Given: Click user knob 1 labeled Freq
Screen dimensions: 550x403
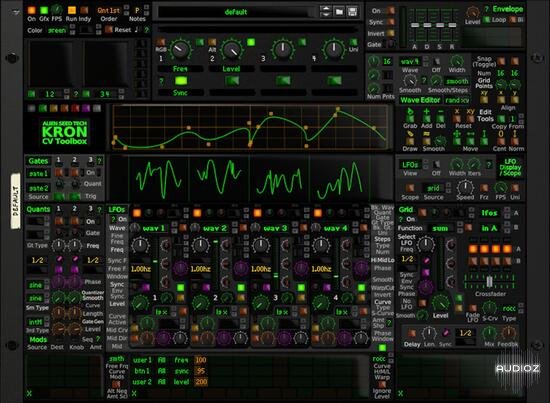Looking at the screenshot, I should [x=180, y=50].
